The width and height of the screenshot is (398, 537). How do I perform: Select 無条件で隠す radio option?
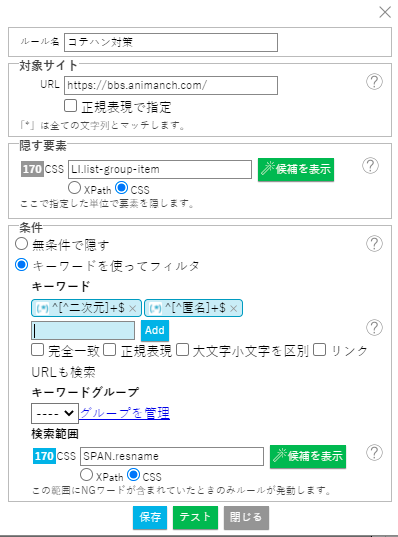[22, 244]
